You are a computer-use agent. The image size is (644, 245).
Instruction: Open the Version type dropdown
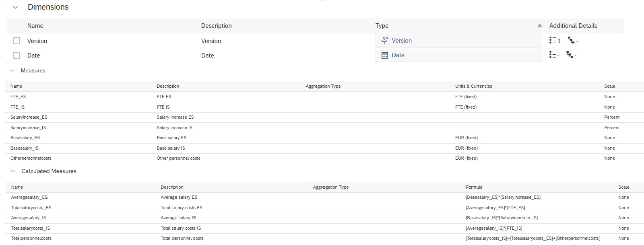coord(458,41)
